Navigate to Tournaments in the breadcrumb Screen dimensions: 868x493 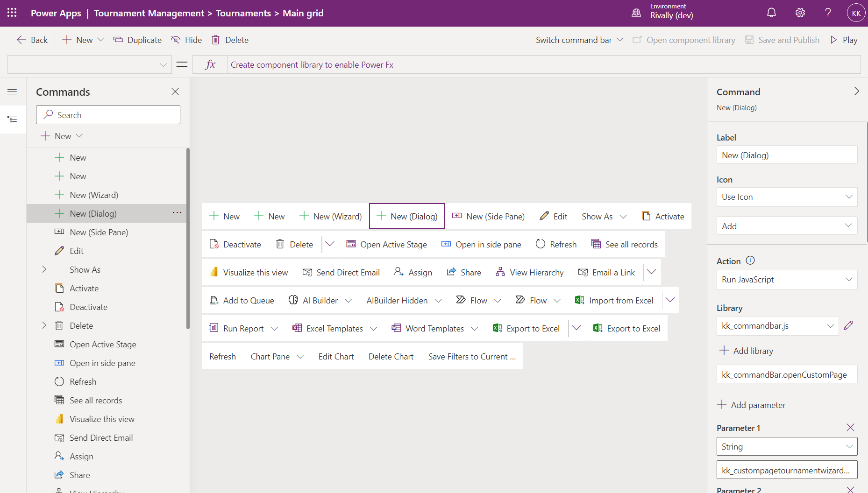tap(243, 13)
